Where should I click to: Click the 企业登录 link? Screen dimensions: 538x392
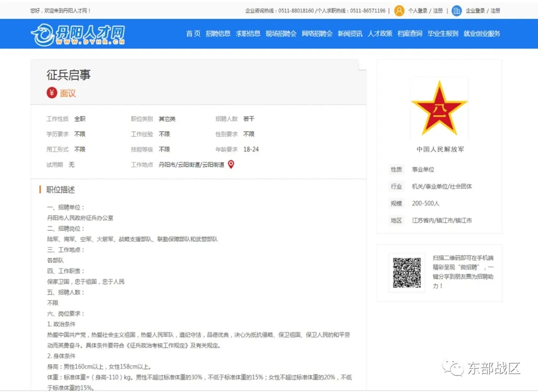click(x=475, y=10)
